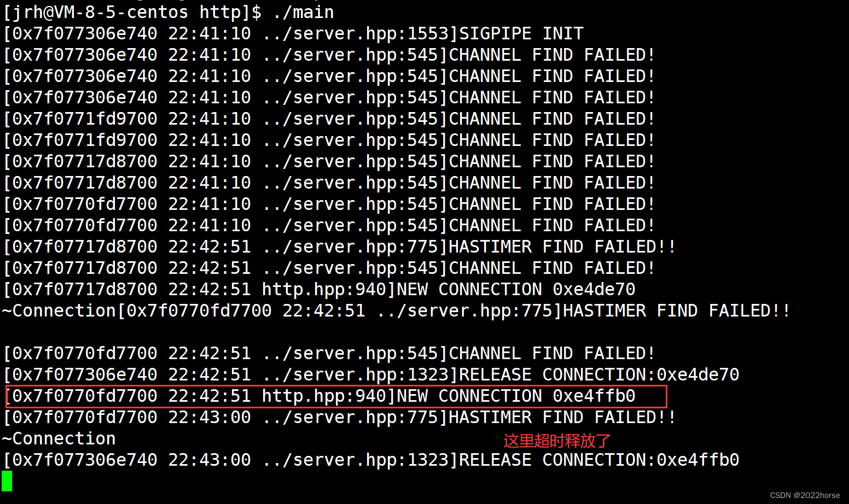Screen dimensions: 849x504
Task: Click the first log line from thread 0x7f07717d8700
Action: [x=328, y=161]
